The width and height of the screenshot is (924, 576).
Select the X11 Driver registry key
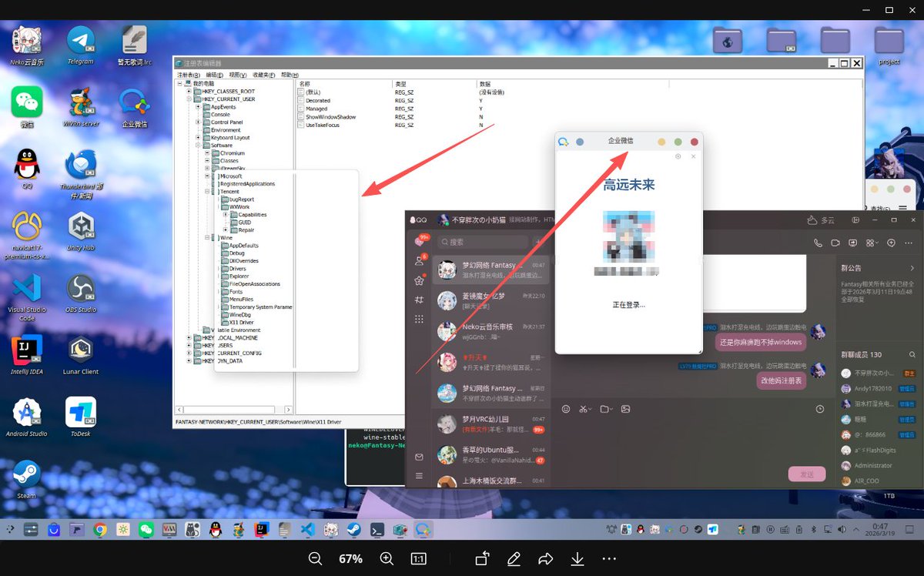tap(241, 322)
